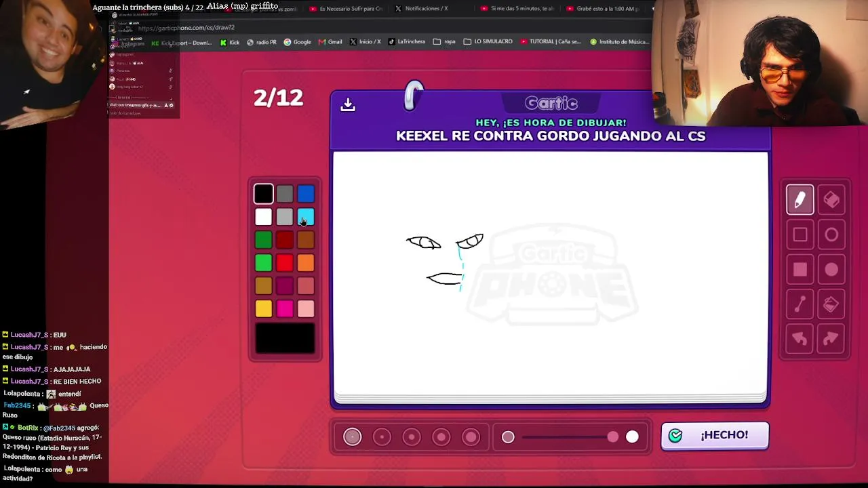
Task: Open the Inicio / X bookmark
Action: coord(366,42)
